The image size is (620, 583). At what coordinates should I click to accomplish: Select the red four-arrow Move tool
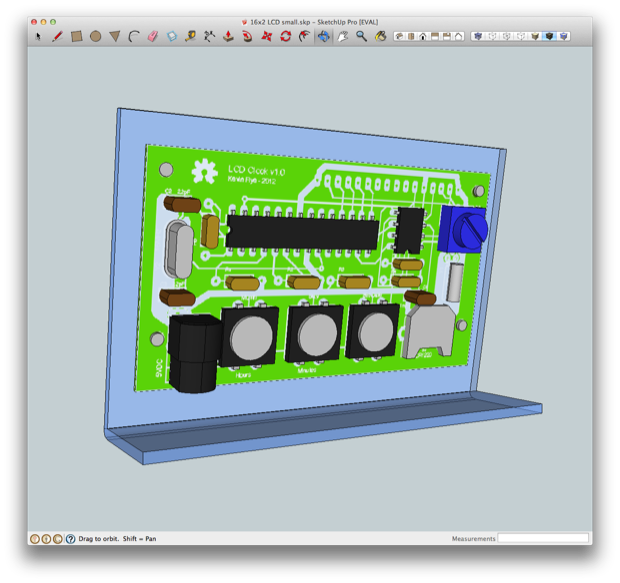[267, 37]
